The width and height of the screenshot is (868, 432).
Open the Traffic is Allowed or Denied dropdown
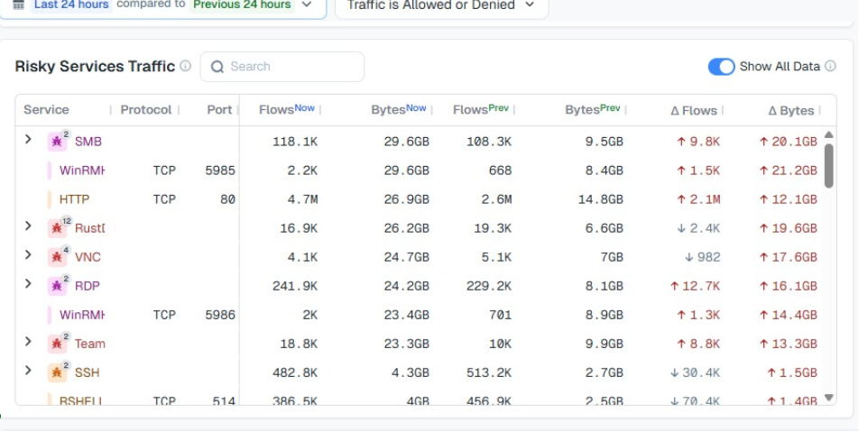tap(442, 6)
